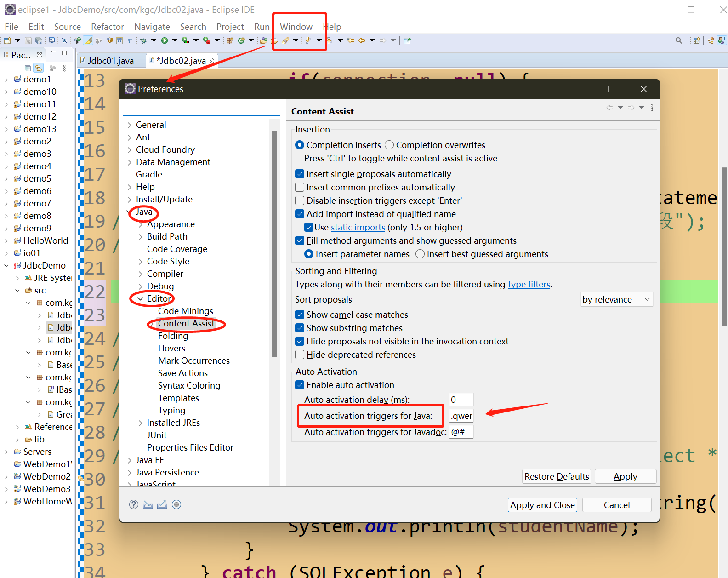The width and height of the screenshot is (728, 578).
Task: Click the Next Annotation down-arrow icon
Action: point(308,40)
